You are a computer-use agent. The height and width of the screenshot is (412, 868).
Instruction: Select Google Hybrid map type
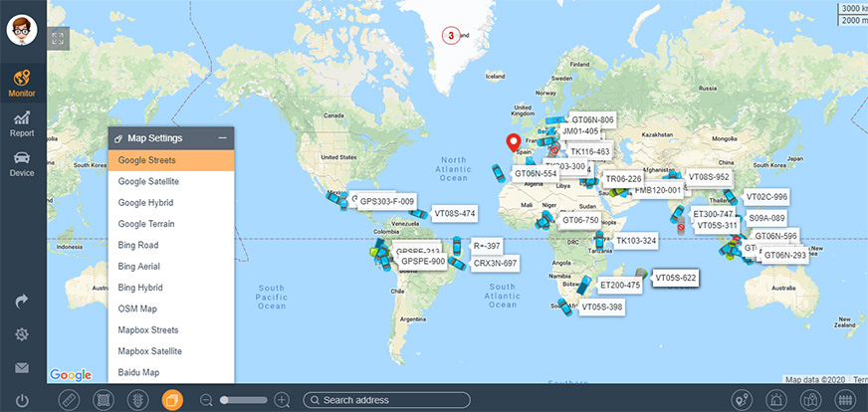click(171, 203)
